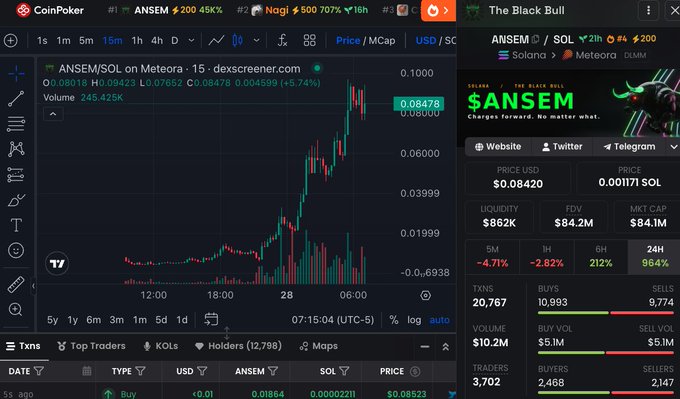Viewport: 680px width, 399px height.
Task: Expand more social links chevron
Action: coord(673,147)
